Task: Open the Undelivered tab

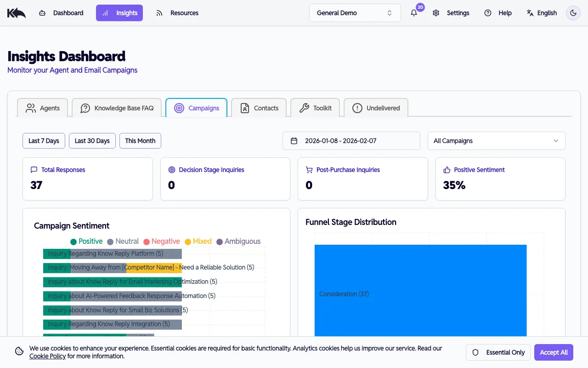Action: [x=376, y=108]
